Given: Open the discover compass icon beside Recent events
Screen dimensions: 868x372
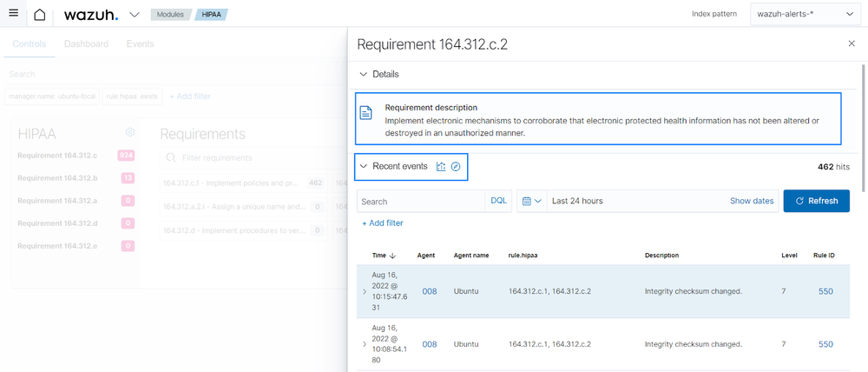Looking at the screenshot, I should point(456,166).
